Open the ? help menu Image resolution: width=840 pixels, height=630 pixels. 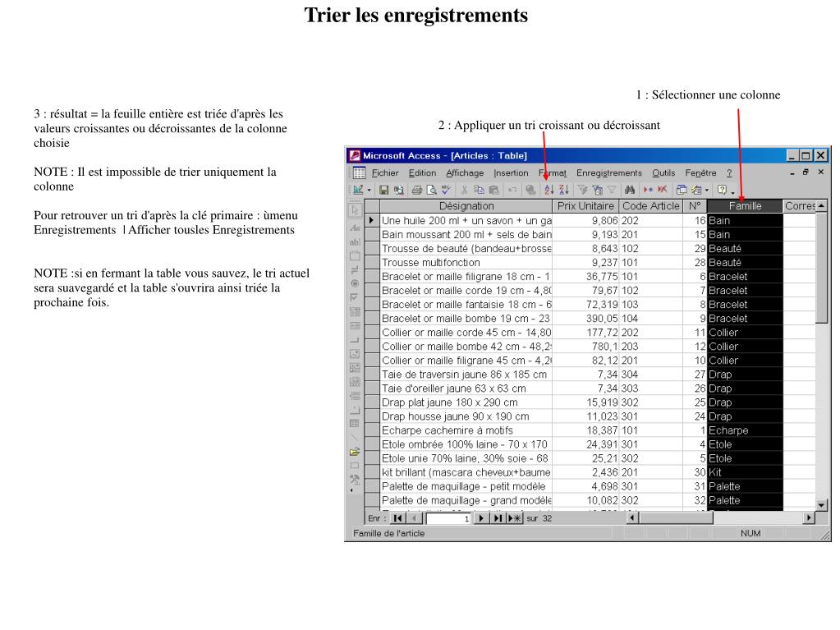pyautogui.click(x=729, y=173)
